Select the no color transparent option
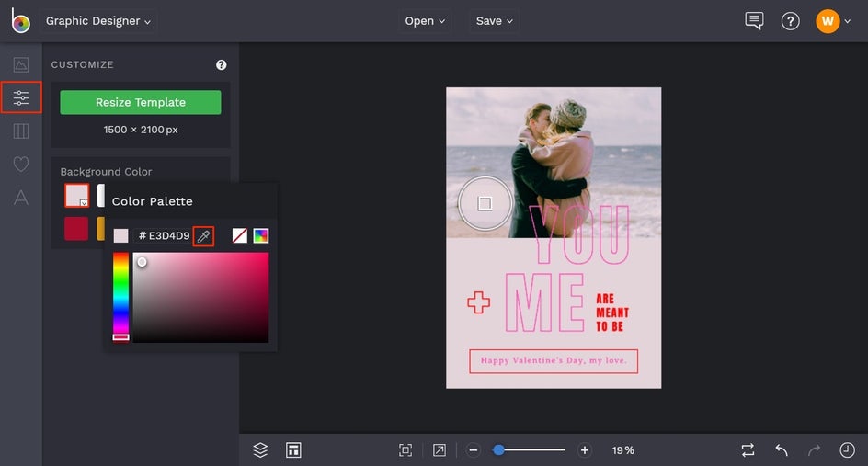This screenshot has height=466, width=868. 240,236
